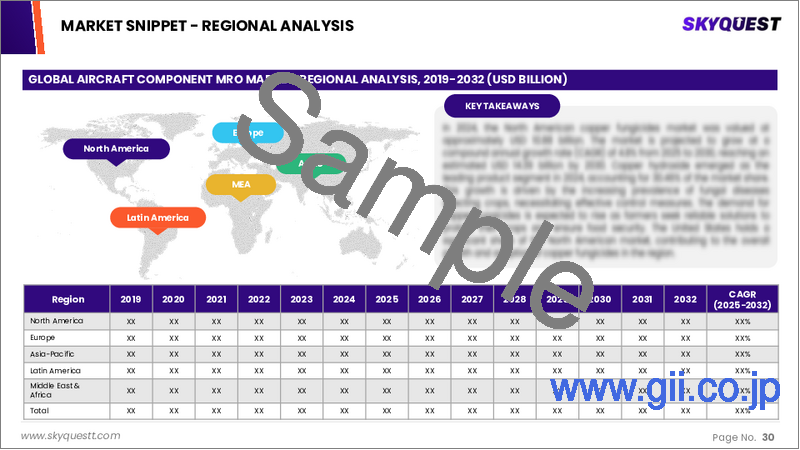Select the North America table row label

click(57, 321)
